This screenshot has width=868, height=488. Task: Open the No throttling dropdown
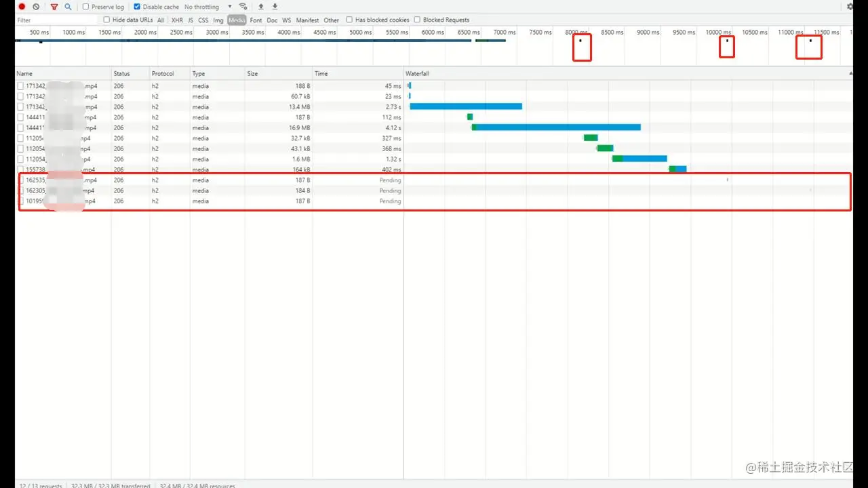pos(208,7)
